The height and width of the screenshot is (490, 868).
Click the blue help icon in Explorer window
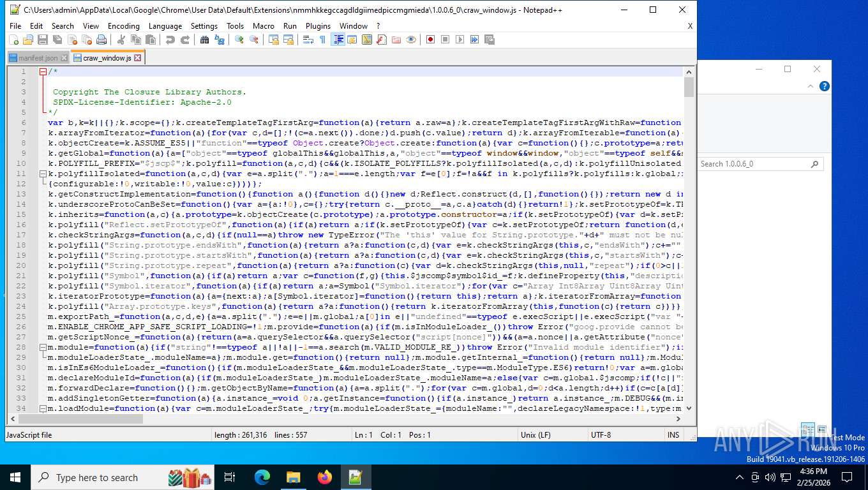click(825, 86)
